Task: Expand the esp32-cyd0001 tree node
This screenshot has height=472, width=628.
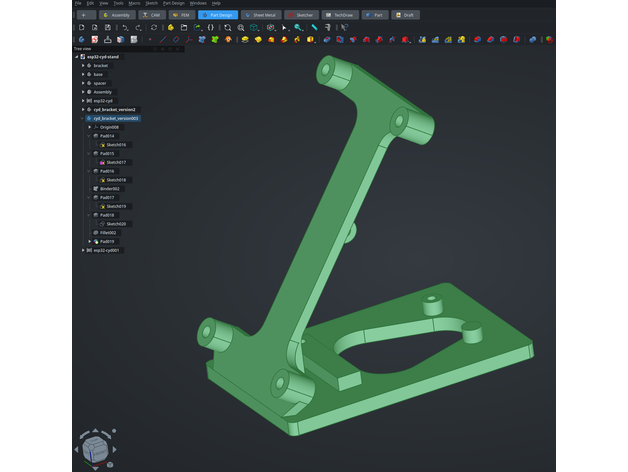Action: click(84, 250)
